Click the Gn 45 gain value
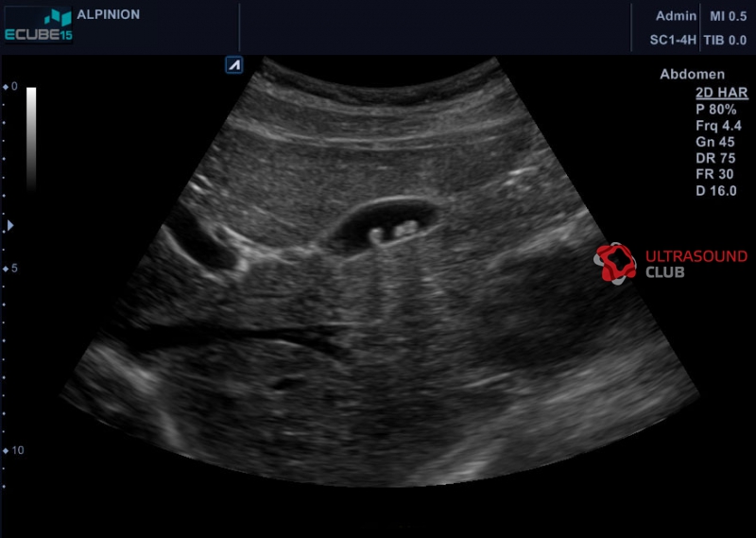This screenshot has height=538, width=756. coord(715,142)
